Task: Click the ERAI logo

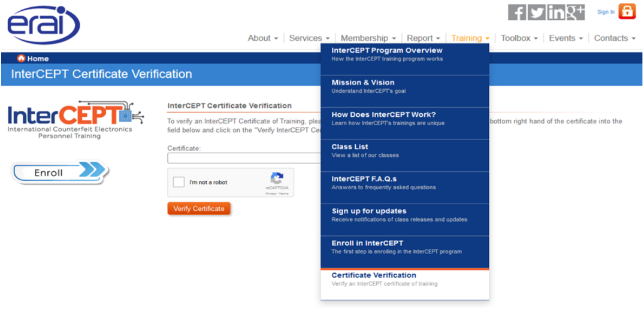Action: point(43,25)
